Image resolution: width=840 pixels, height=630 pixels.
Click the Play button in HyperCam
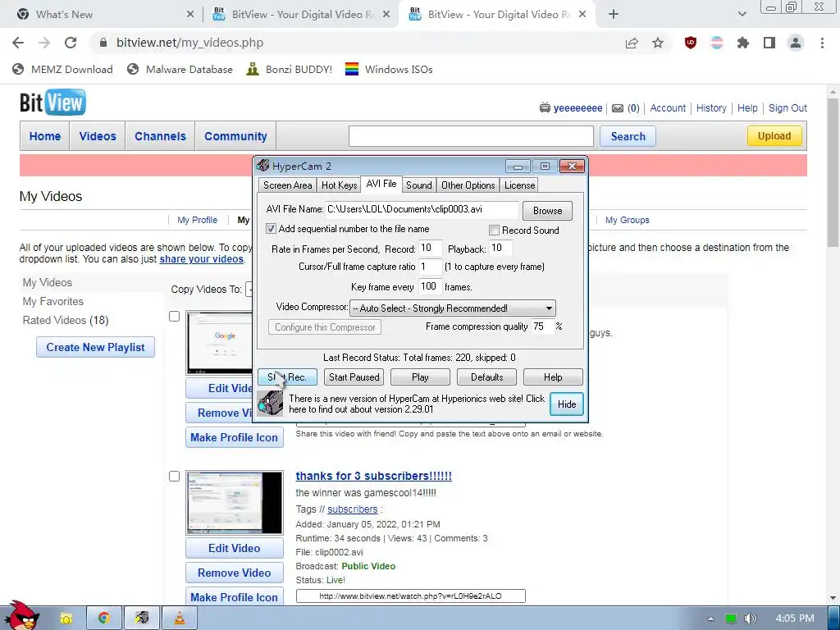click(x=420, y=377)
